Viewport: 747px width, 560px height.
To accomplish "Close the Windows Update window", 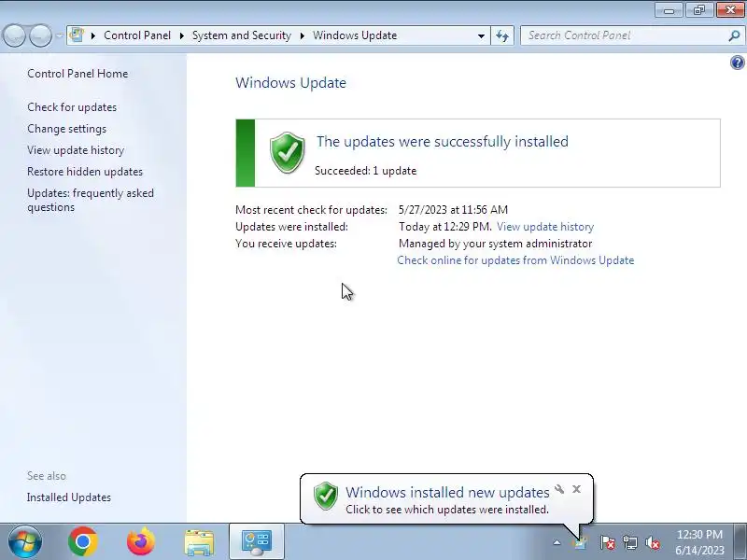I will [x=730, y=9].
